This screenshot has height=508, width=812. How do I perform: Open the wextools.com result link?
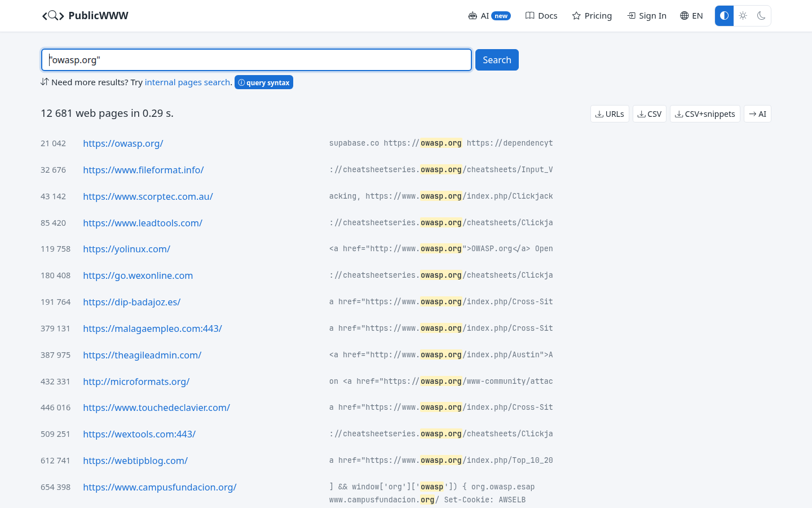[x=139, y=434]
